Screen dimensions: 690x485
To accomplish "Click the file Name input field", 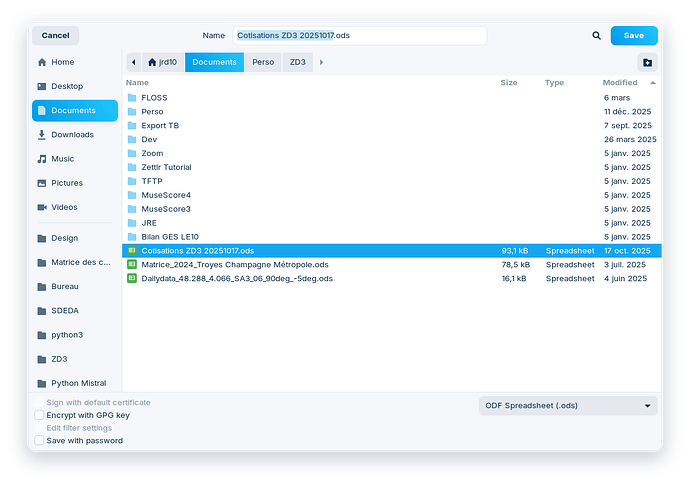I will click(x=360, y=36).
